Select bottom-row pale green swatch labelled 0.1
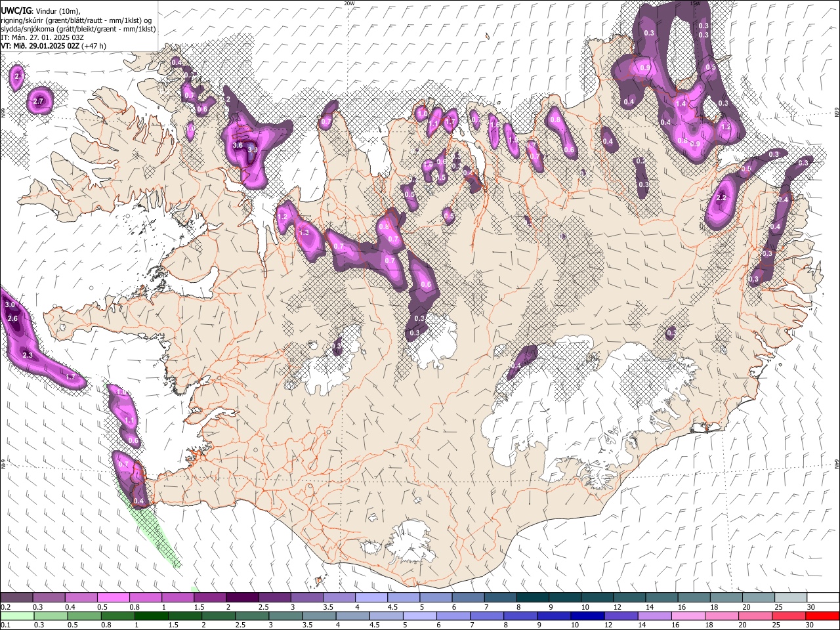Image resolution: width=840 pixels, height=630 pixels. click(x=16, y=616)
